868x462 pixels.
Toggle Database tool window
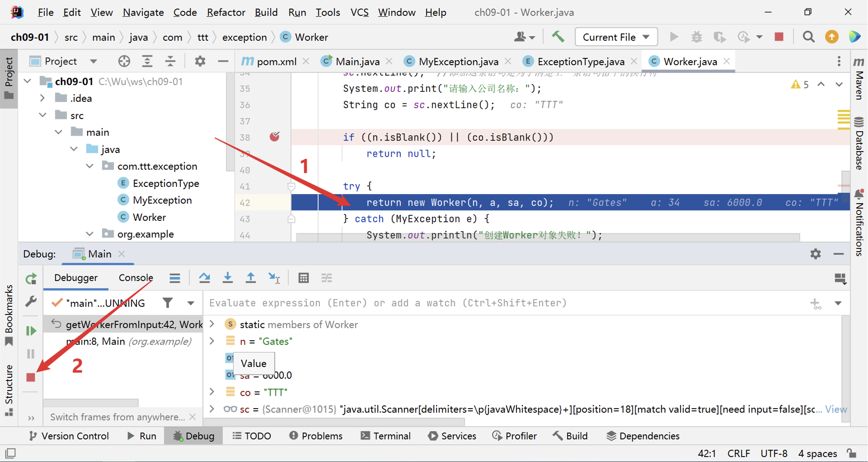click(x=859, y=143)
